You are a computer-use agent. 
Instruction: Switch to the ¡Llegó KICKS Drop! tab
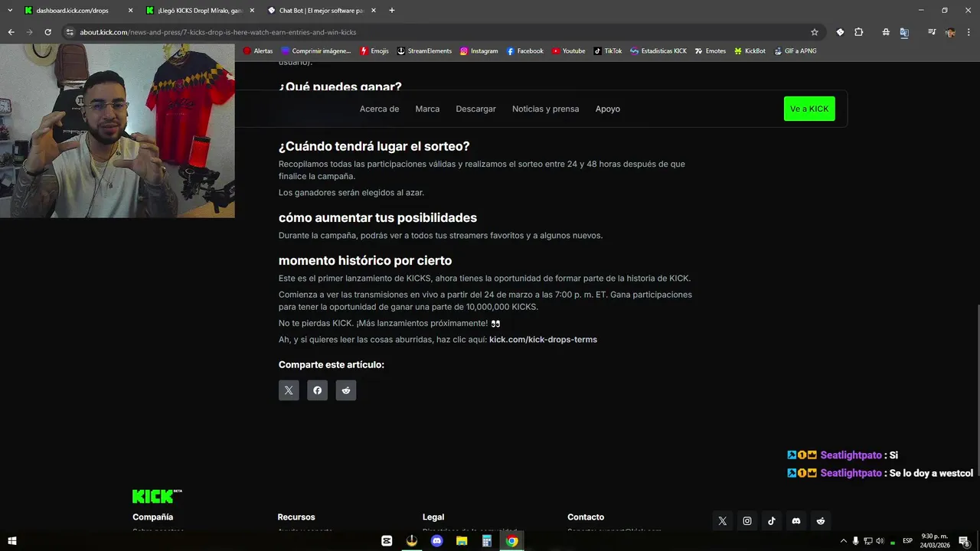coord(201,10)
